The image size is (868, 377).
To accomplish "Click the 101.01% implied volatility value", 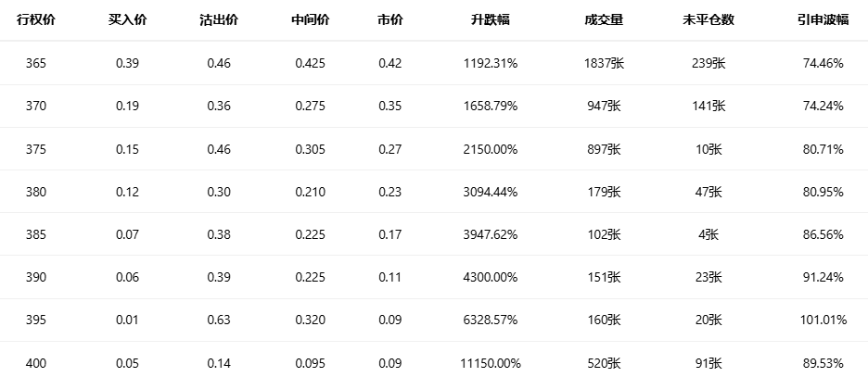I will (x=823, y=320).
